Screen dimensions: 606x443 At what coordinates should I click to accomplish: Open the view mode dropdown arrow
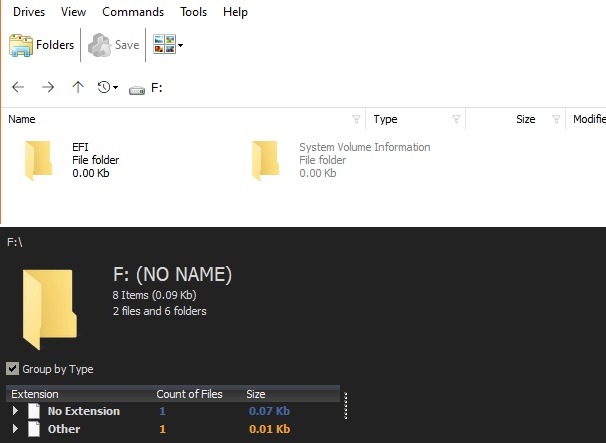[180, 46]
